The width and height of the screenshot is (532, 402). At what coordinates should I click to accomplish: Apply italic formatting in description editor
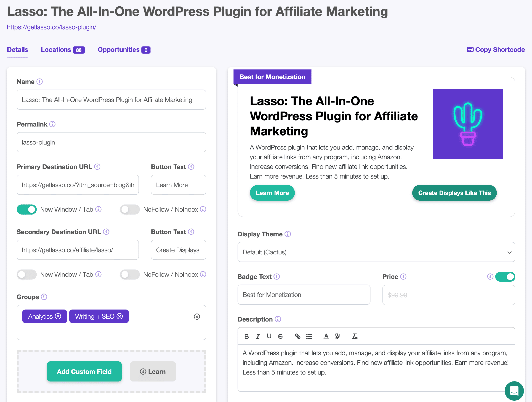pyautogui.click(x=258, y=336)
